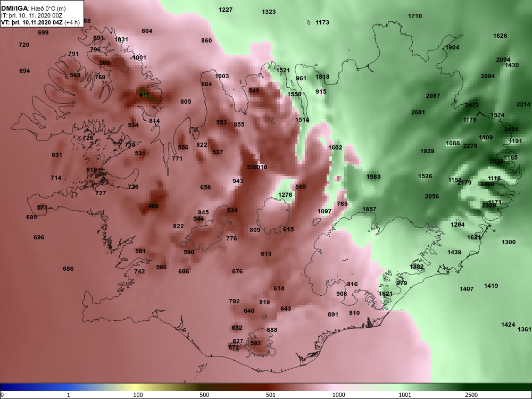The height and width of the screenshot is (399, 532).
Task: Click the map value 1983
Action: point(373,177)
